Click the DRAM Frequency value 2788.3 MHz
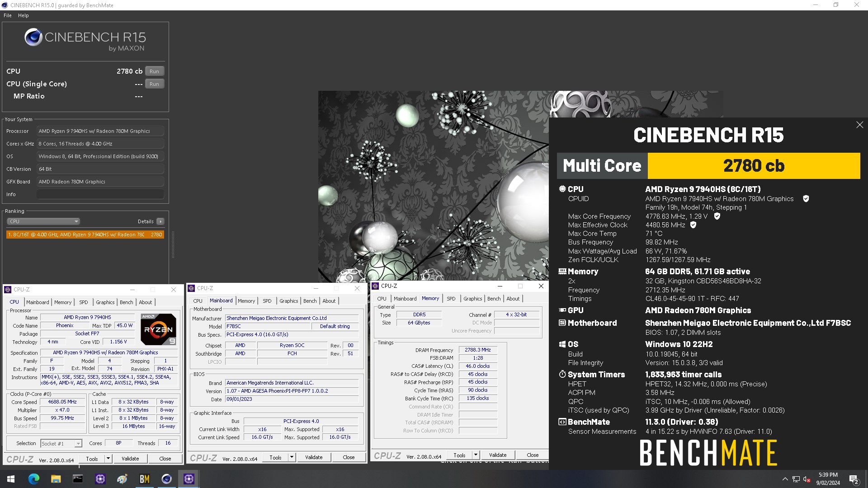 pos(478,350)
